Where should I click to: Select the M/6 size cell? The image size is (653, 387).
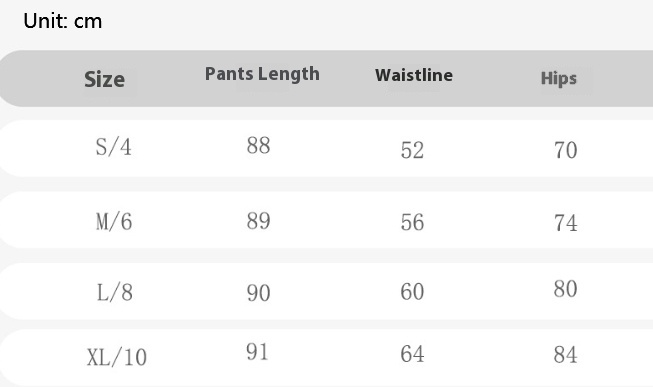pyautogui.click(x=114, y=221)
